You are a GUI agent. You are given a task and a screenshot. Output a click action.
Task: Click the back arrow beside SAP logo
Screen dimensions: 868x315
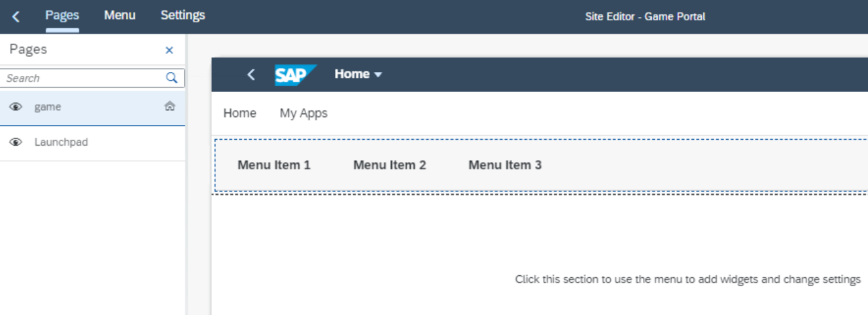(251, 75)
